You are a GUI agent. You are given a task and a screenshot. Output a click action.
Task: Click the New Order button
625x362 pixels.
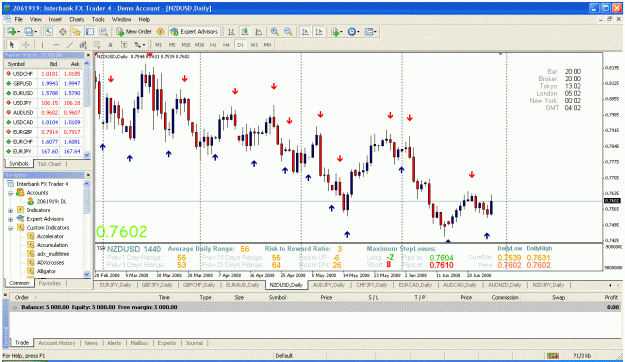pyautogui.click(x=134, y=31)
